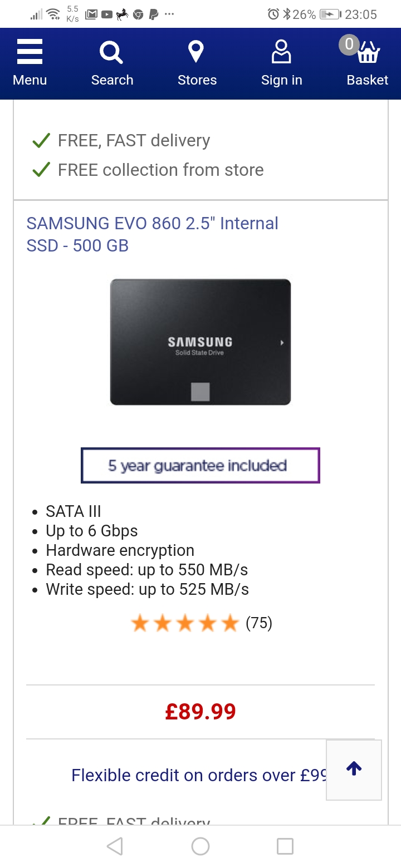The width and height of the screenshot is (401, 868).
Task: Tap FREE collection from store text
Action: 160,170
